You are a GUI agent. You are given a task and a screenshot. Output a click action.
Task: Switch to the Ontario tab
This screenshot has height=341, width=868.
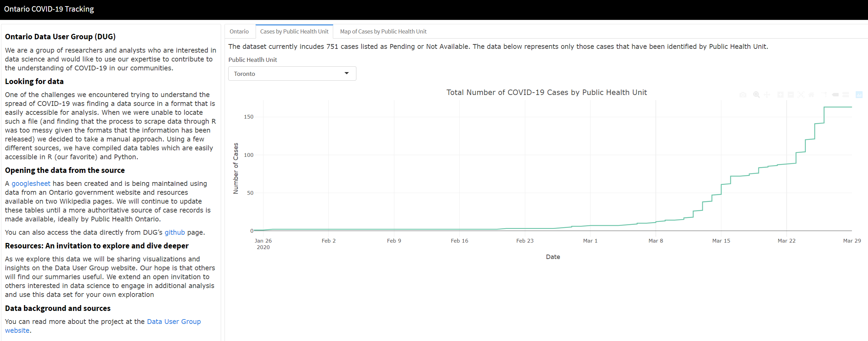[239, 31]
